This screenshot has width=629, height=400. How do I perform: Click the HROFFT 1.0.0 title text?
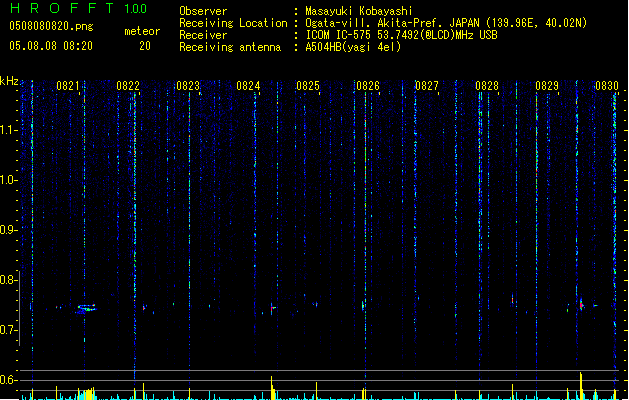[x=79, y=8]
